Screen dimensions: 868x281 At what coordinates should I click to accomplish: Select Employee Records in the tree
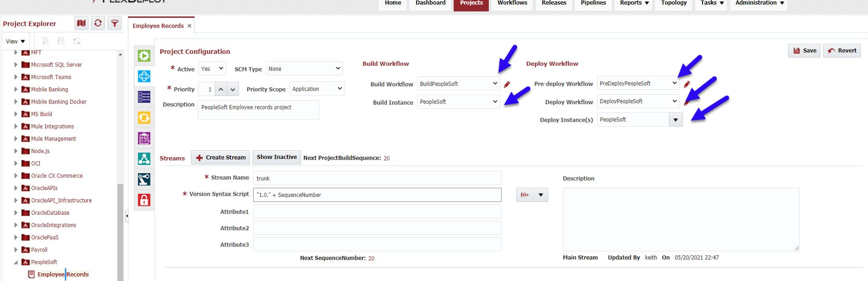pyautogui.click(x=63, y=274)
